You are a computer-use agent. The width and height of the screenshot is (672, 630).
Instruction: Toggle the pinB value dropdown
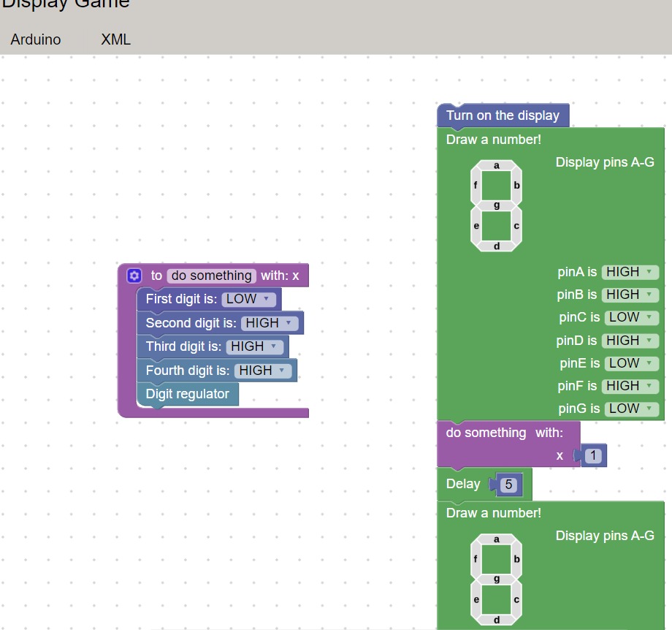pos(630,295)
